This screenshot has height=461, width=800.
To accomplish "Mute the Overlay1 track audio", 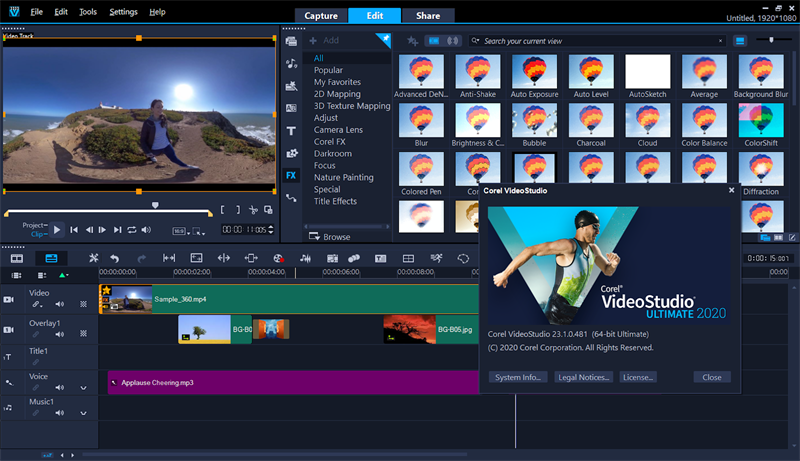I will 59,335.
